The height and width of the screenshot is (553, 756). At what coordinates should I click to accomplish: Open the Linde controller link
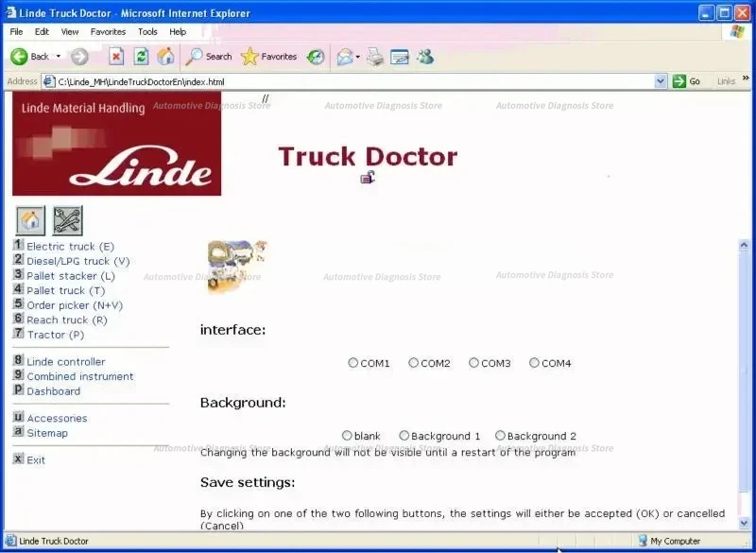[x=65, y=362]
